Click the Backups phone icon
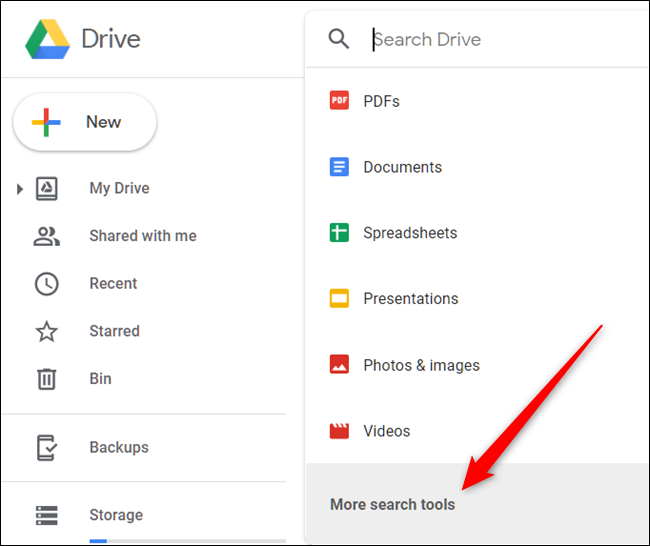Screen dimensions: 650x546 [46, 448]
